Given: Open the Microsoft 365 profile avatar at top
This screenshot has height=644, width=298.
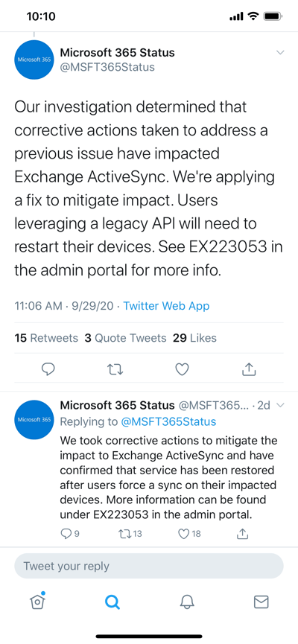Looking at the screenshot, I should tap(34, 60).
